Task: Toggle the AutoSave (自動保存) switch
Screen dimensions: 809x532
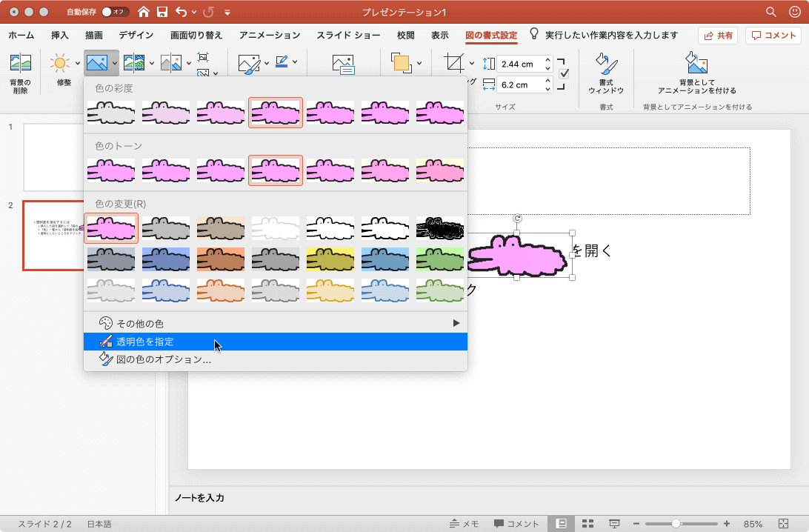Action: pyautogui.click(x=115, y=12)
